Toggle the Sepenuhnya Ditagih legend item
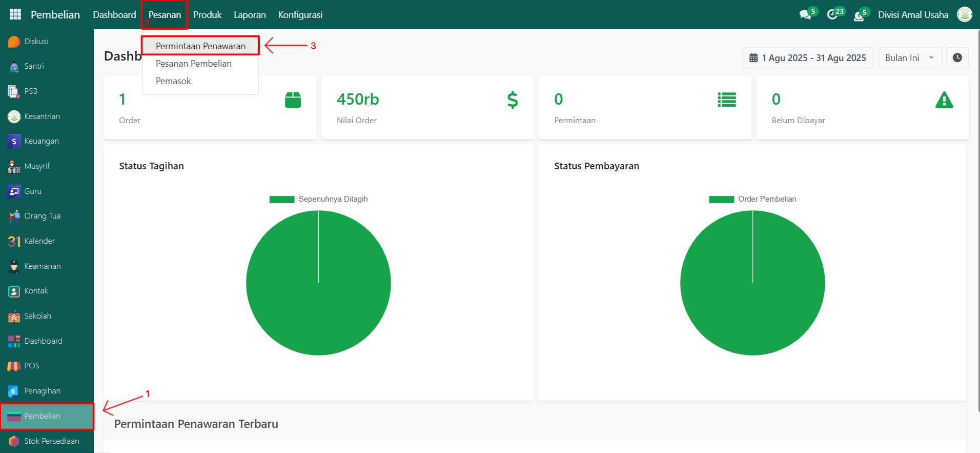This screenshot has height=453, width=980. point(318,199)
